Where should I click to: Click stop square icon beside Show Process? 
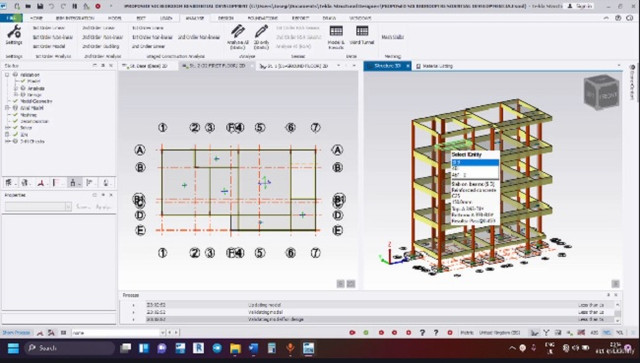63,333
